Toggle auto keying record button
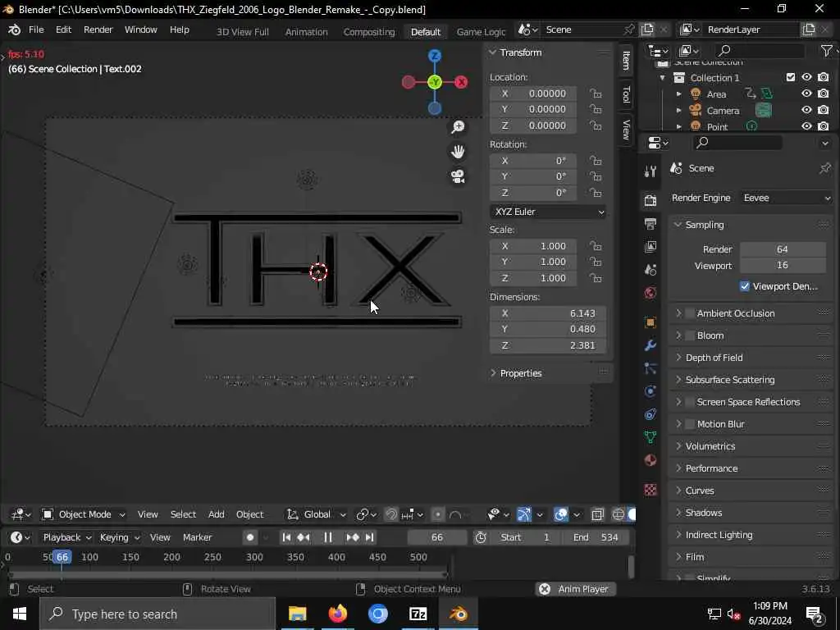Image resolution: width=840 pixels, height=630 pixels. 250,537
